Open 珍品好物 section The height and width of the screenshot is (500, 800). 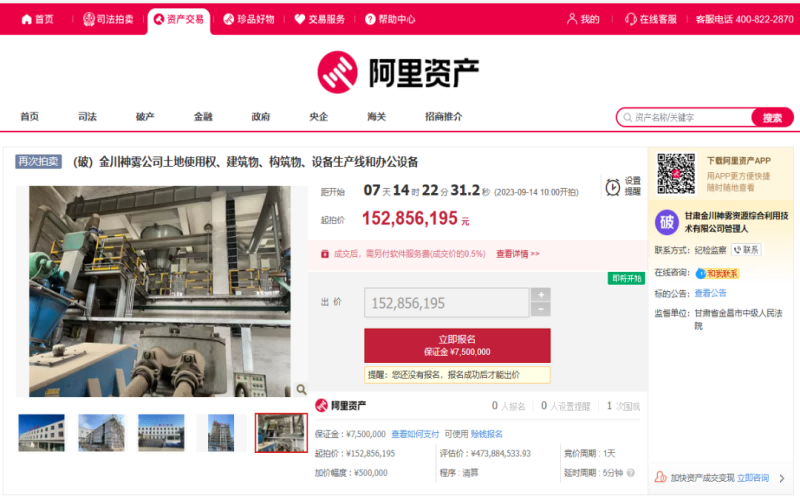pyautogui.click(x=249, y=19)
